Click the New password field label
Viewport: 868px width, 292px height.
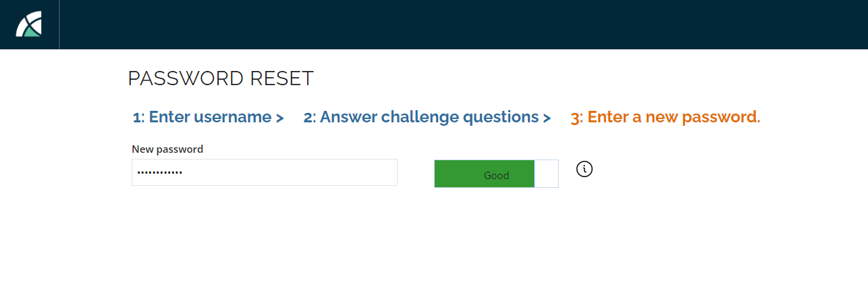tap(167, 149)
